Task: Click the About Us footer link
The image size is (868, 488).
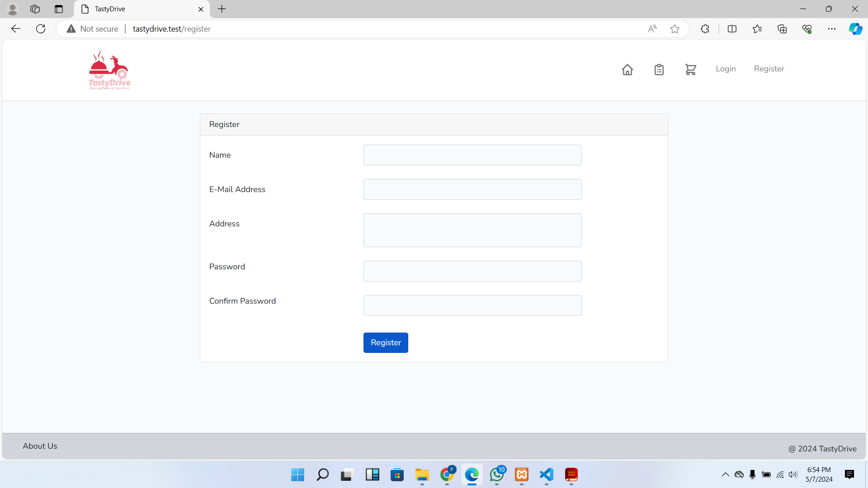Action: point(39,446)
